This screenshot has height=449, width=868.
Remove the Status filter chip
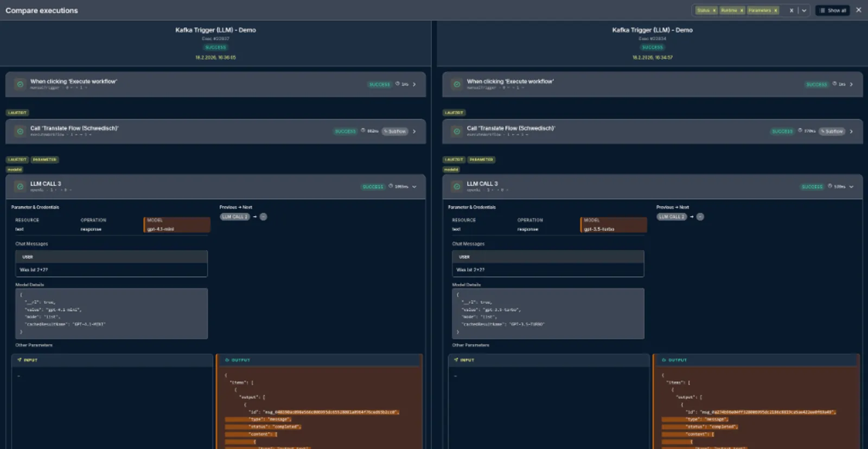click(x=714, y=10)
